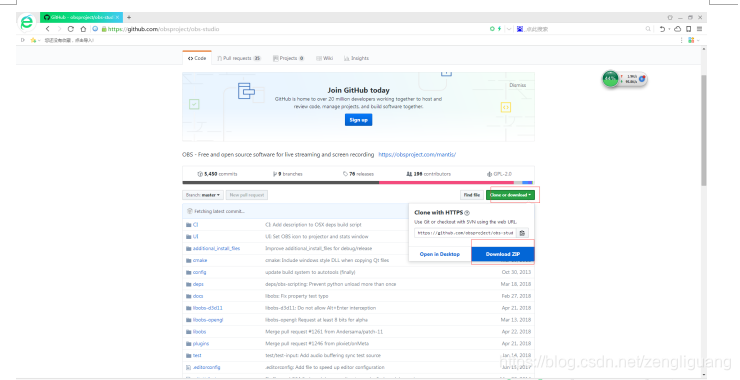Open the Branch: master dropdown
The height and width of the screenshot is (380, 740).
(203, 195)
